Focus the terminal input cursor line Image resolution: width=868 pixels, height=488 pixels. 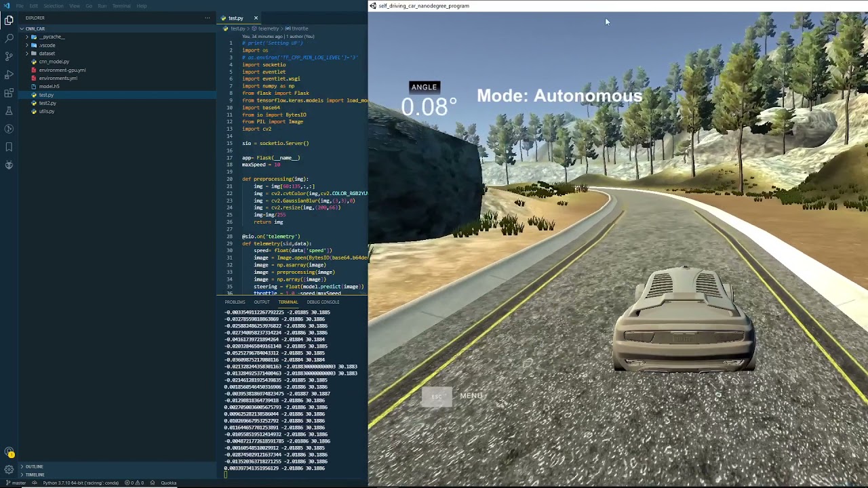click(226, 474)
